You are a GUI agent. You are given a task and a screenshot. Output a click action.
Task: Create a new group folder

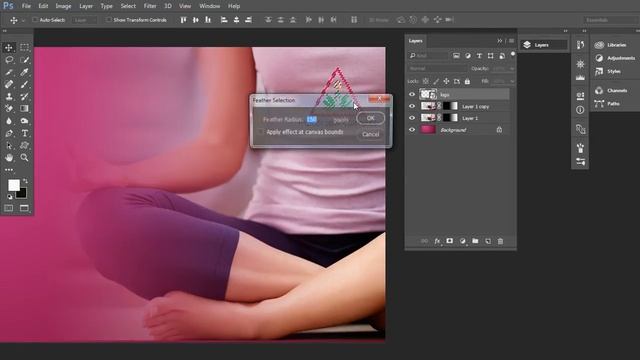pyautogui.click(x=475, y=241)
